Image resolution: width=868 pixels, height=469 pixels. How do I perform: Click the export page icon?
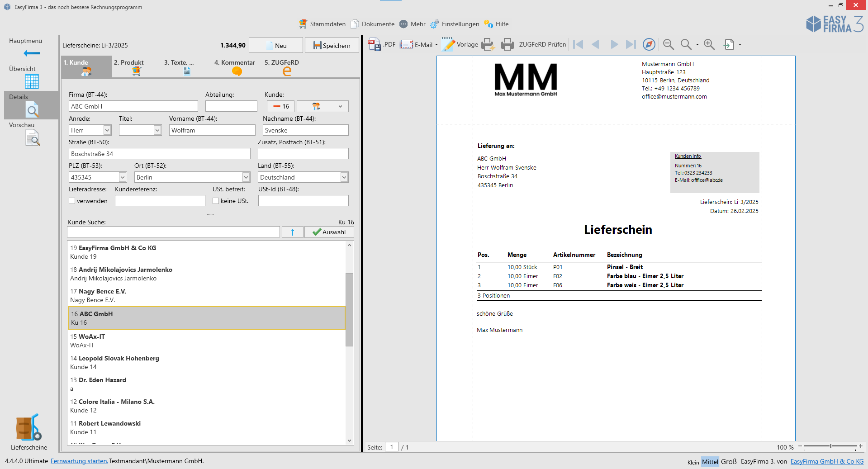[729, 44]
